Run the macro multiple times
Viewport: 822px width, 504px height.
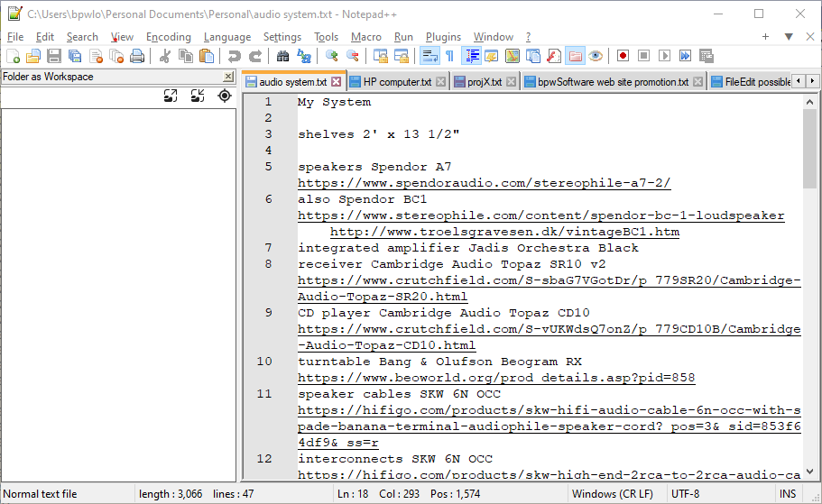[685, 56]
